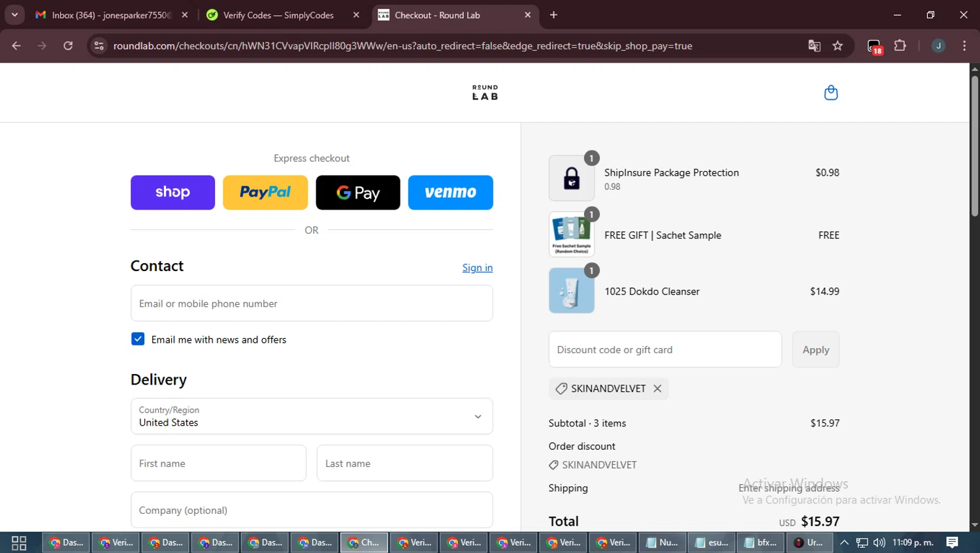980x553 pixels.
Task: Show hidden system tray icons
Action: coord(844,543)
